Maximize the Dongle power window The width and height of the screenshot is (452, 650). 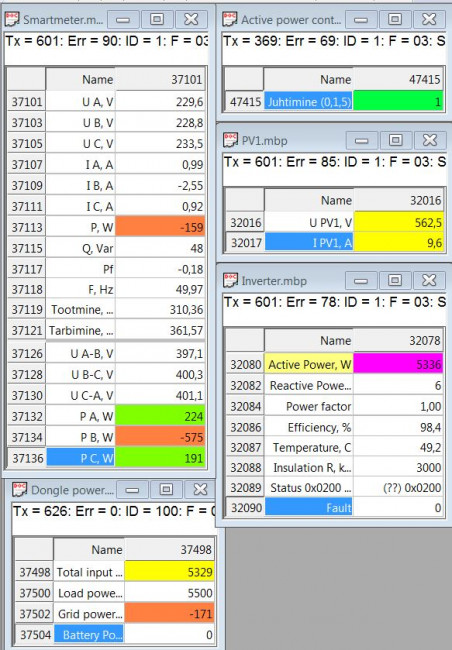166,490
